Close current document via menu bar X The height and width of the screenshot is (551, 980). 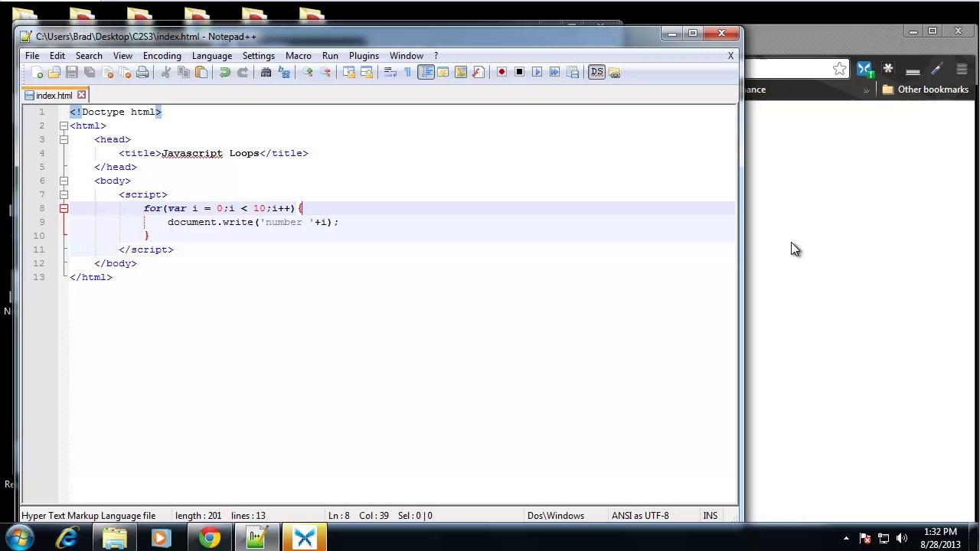(x=730, y=56)
